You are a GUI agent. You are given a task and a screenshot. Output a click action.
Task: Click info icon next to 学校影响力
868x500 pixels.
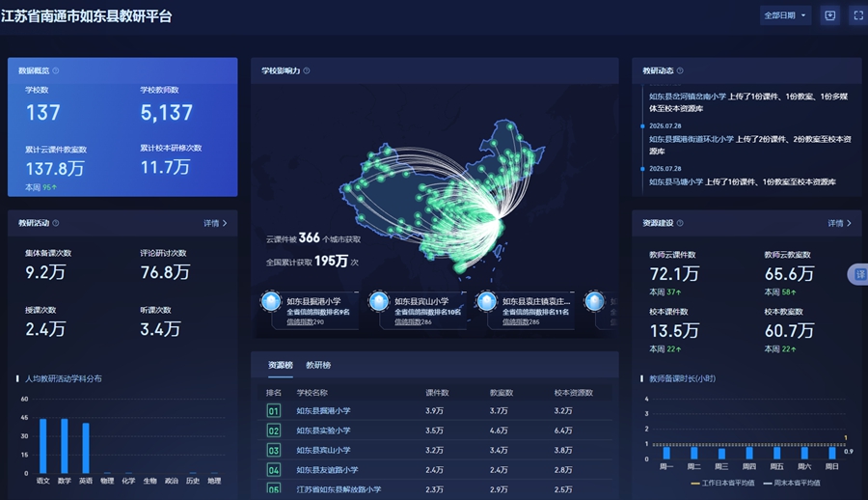(309, 70)
